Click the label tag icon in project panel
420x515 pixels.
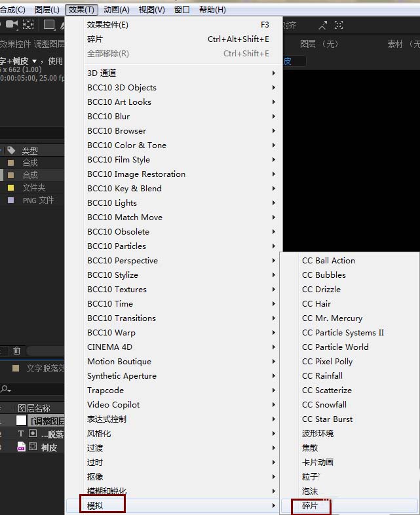coord(11,151)
